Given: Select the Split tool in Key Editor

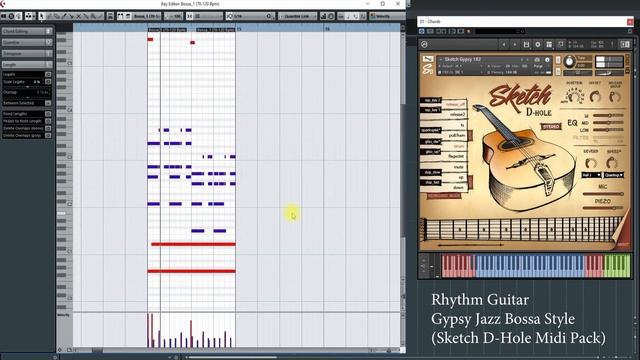Looking at the screenshot, I should pos(71,16).
